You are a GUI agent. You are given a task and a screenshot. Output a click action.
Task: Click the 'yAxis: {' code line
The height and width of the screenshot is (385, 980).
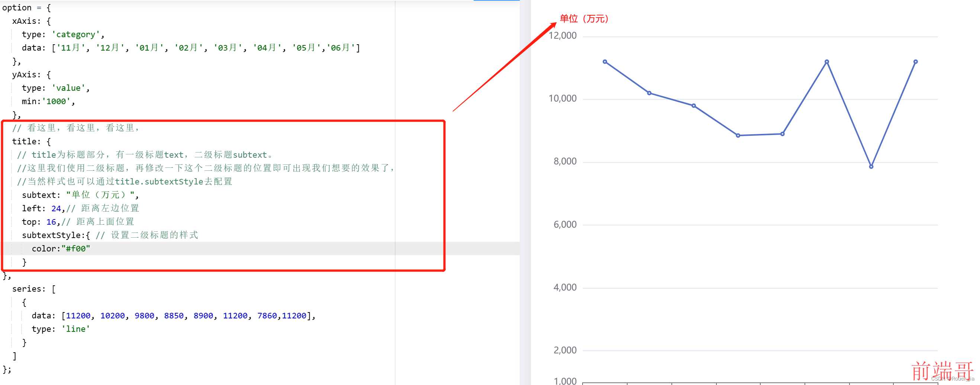pos(32,75)
